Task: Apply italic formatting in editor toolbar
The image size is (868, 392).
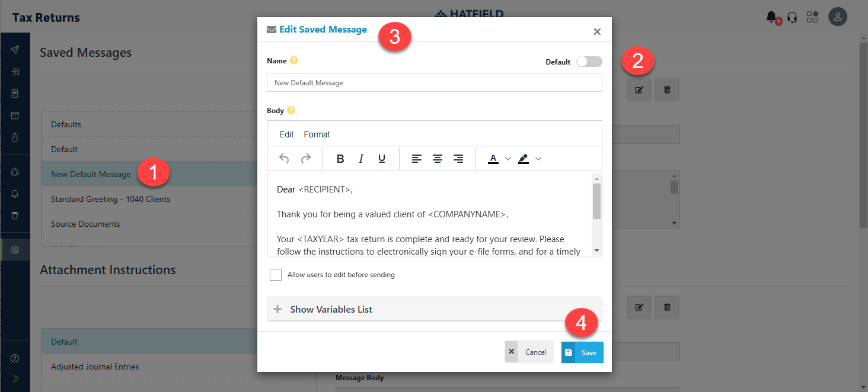Action: [361, 159]
